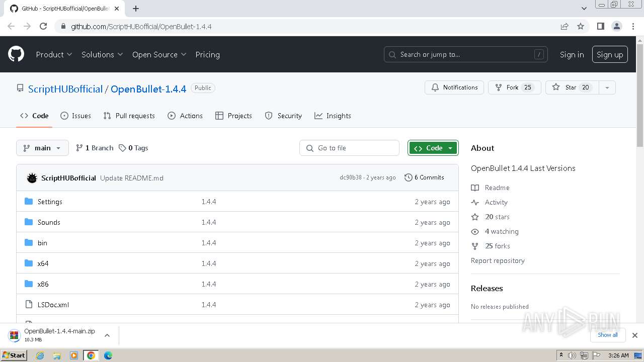Click the browser Back arrow
This screenshot has width=644, height=362.
tap(11, 26)
